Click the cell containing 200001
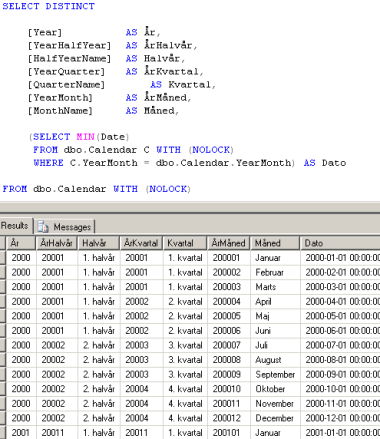The height and width of the screenshot is (439, 380). [x=229, y=258]
